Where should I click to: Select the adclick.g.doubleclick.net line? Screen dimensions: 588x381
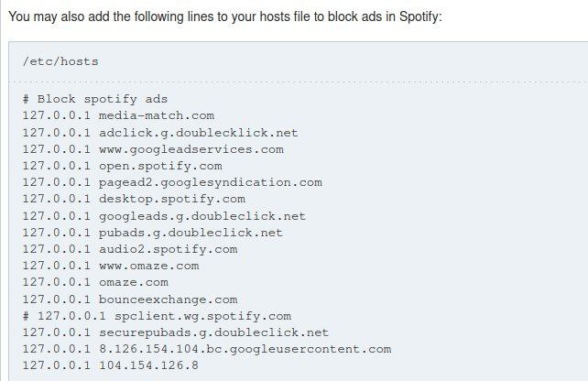click(x=160, y=132)
